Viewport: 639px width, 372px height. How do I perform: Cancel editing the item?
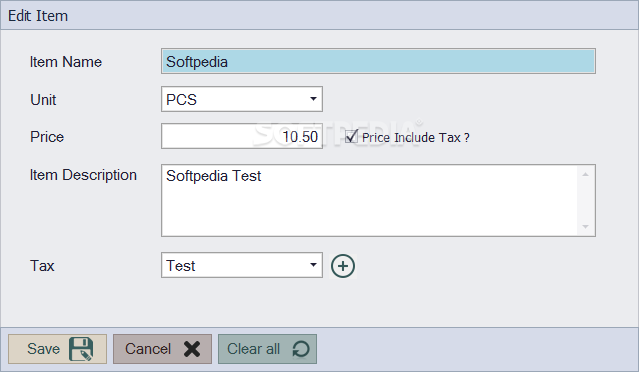click(x=162, y=349)
